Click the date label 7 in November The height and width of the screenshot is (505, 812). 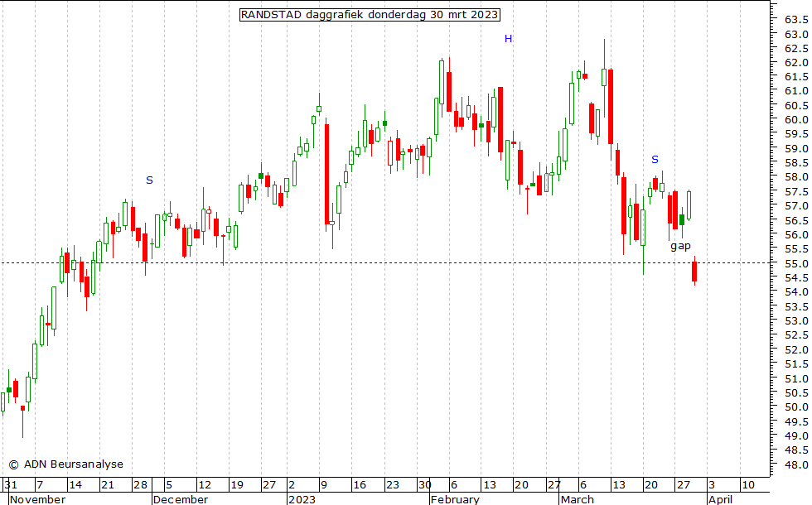40,485
